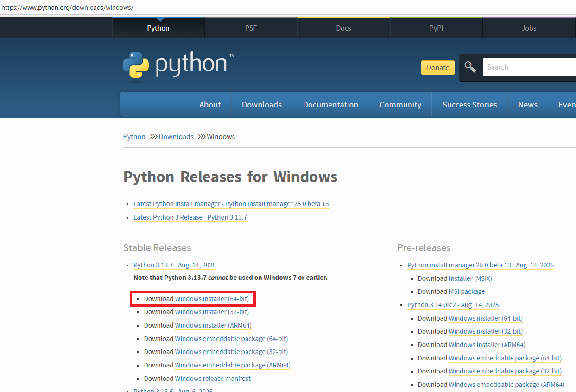
Task: Click the browser URL address bar
Action: pyautogui.click(x=288, y=8)
